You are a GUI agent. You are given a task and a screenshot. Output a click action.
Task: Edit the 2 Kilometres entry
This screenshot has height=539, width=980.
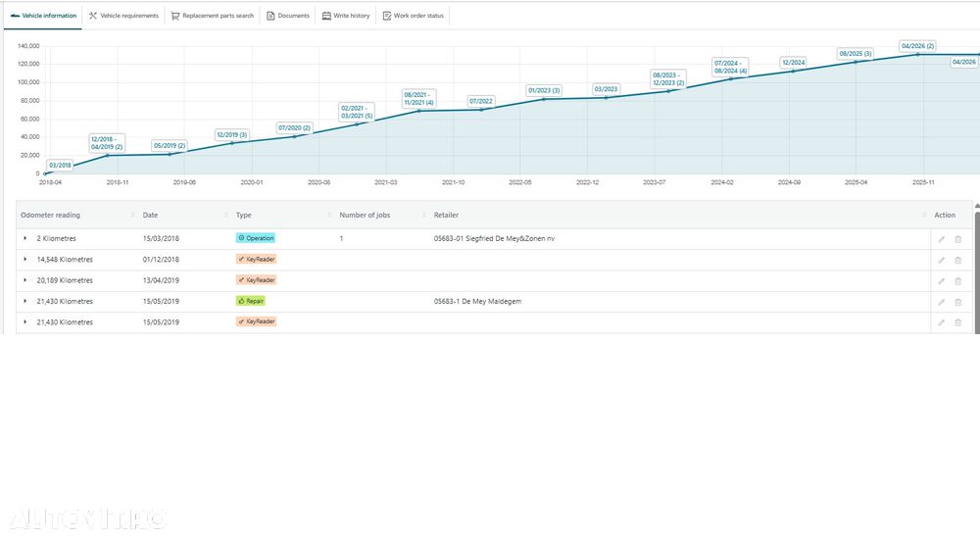tap(941, 239)
